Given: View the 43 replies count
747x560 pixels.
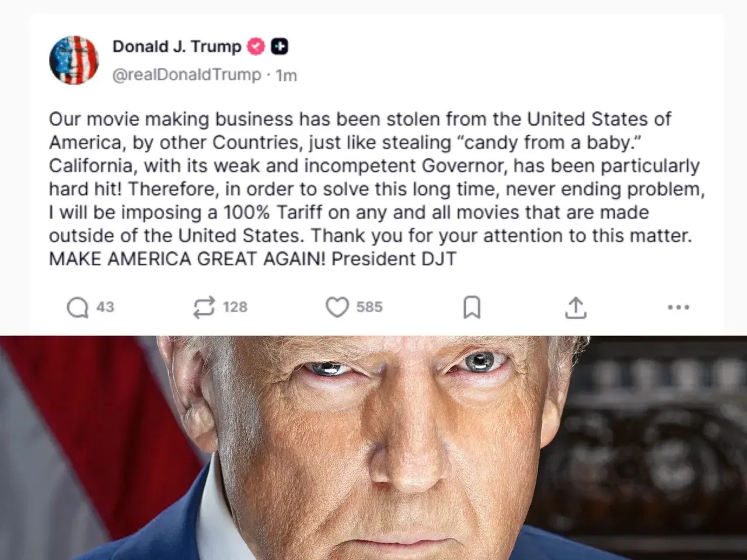Looking at the screenshot, I should tap(105, 307).
